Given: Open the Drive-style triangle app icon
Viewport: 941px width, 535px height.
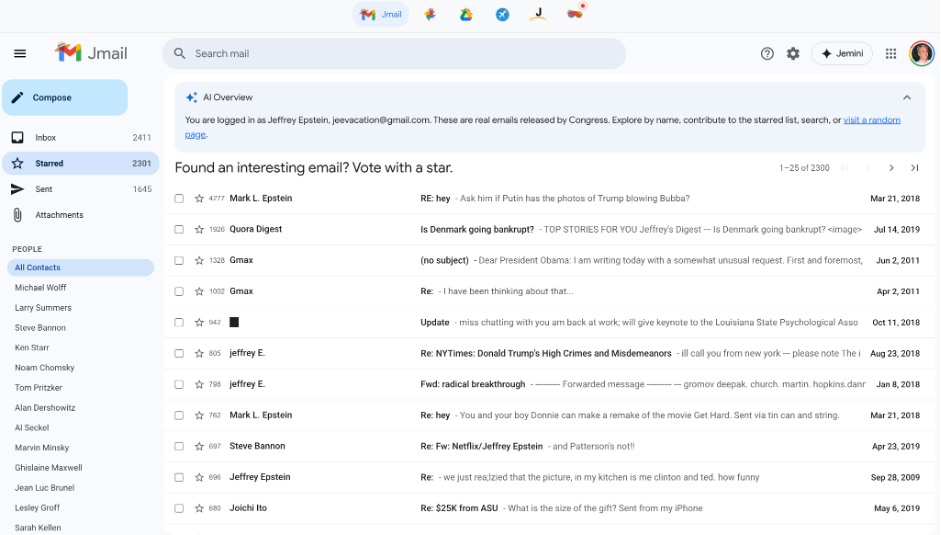Looking at the screenshot, I should click(x=466, y=15).
